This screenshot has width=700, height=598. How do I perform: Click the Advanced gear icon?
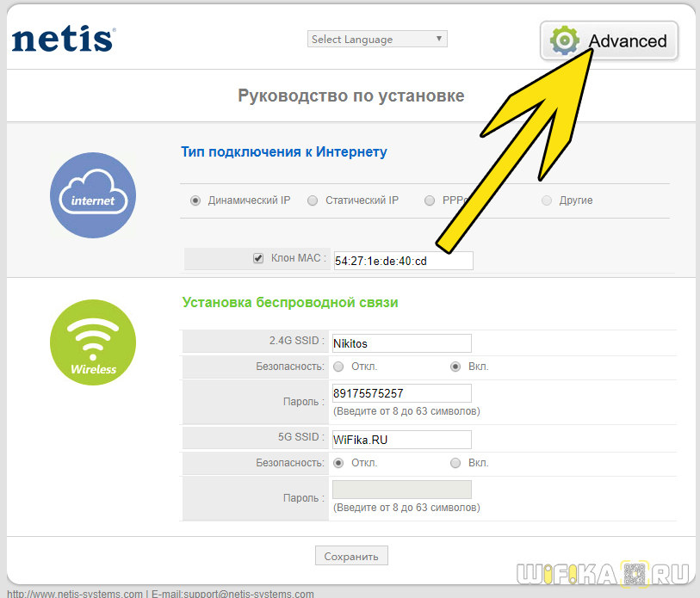[565, 40]
